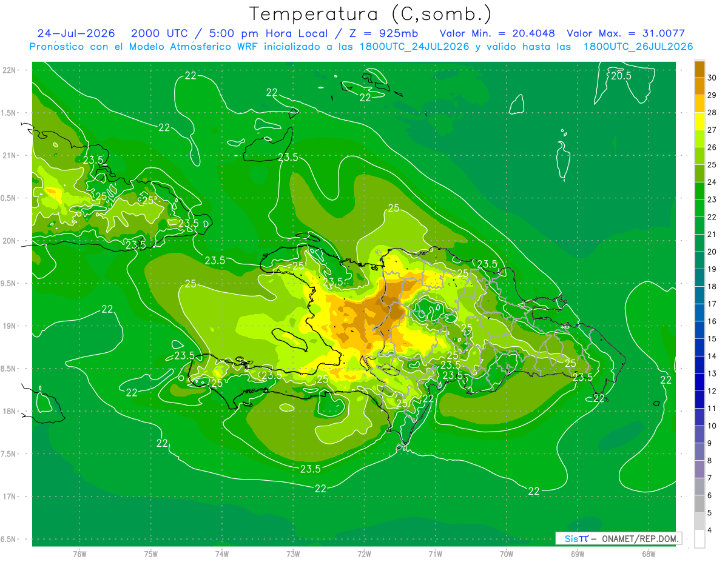Click the '20N' latitude axis label
Screen dimensions: 728x562
click(x=8, y=241)
